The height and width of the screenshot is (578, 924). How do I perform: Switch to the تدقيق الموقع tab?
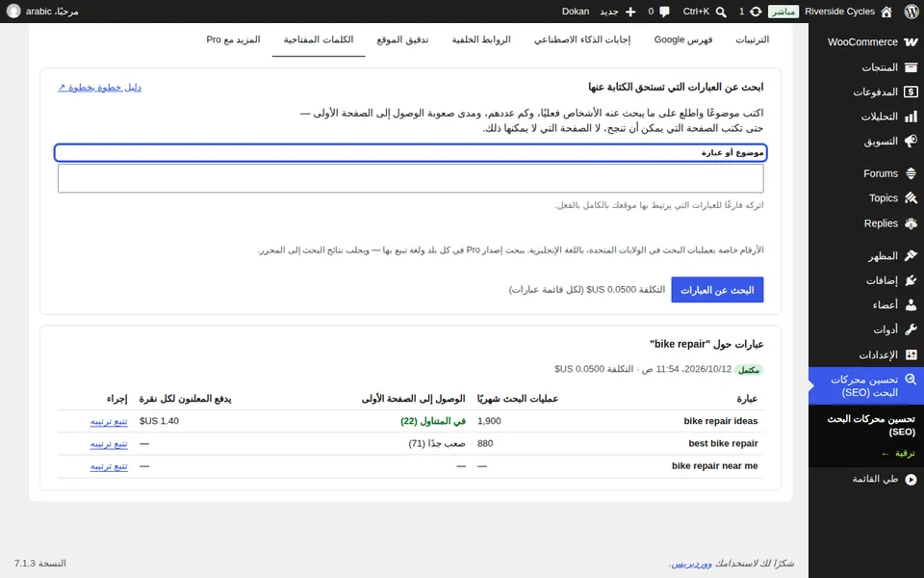tap(402, 39)
